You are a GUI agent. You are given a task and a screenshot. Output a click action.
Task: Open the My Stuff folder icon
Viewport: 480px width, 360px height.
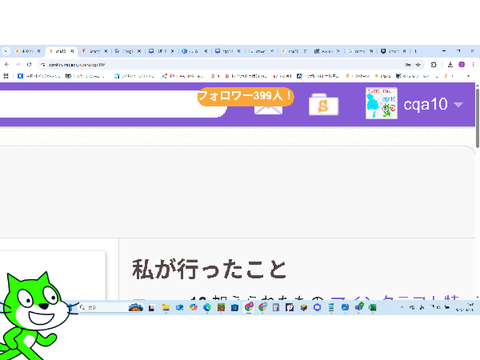[323, 105]
